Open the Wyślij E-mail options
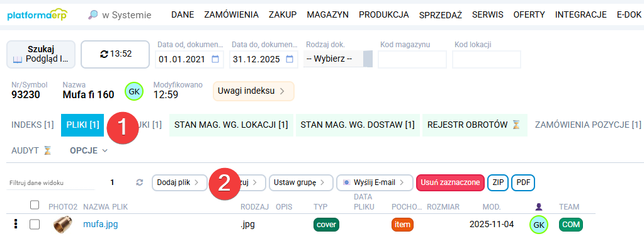Screen dimensions: 644x241 tap(375, 182)
